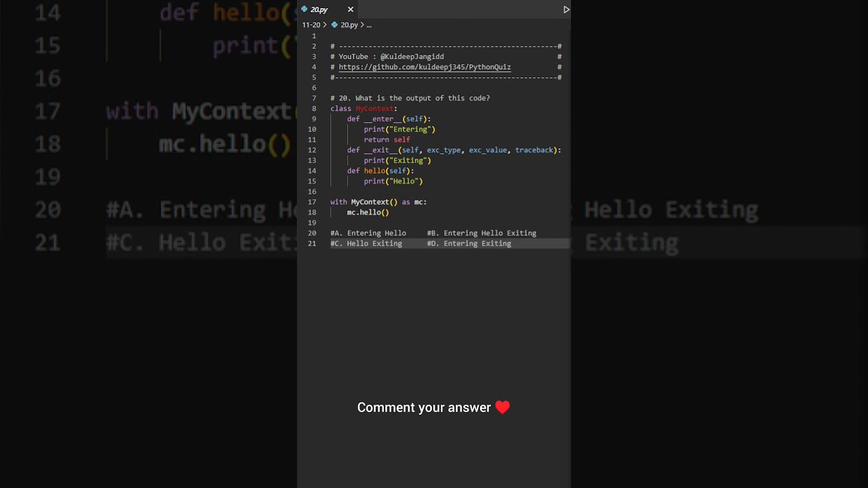
Task: Click the red heart emoji
Action: [502, 407]
